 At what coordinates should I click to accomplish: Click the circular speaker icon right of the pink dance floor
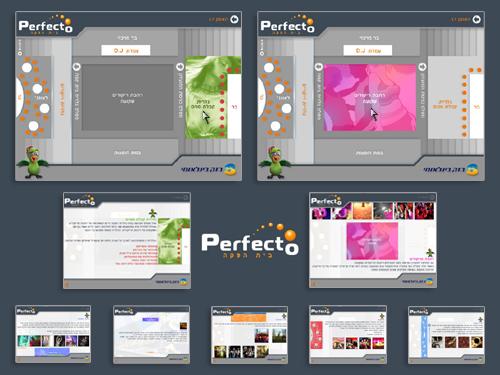click(x=422, y=67)
